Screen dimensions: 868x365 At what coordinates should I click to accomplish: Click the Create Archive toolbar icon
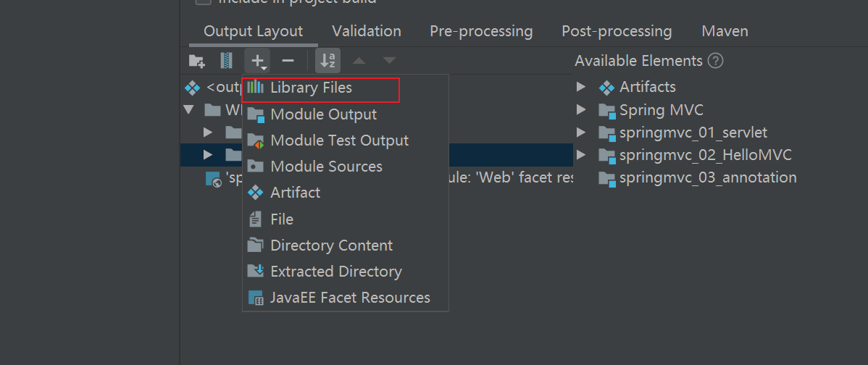[x=226, y=60]
